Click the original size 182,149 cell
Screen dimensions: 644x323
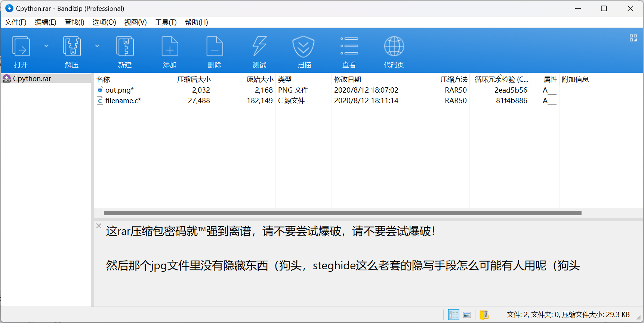click(260, 100)
